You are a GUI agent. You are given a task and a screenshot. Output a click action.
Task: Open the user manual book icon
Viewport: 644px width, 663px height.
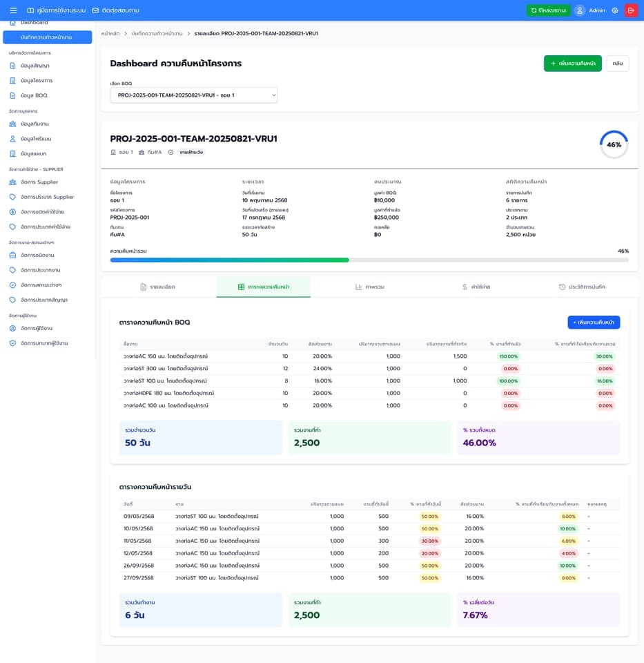(30, 10)
